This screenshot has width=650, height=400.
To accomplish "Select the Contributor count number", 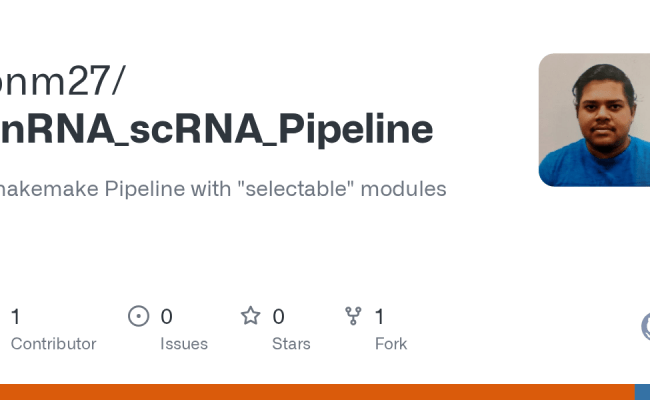I will pos(15,317).
